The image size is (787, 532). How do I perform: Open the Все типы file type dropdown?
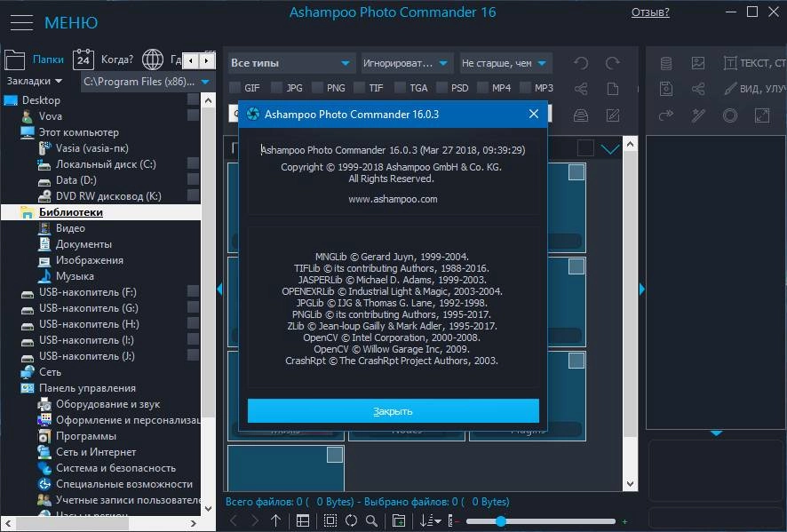click(291, 63)
